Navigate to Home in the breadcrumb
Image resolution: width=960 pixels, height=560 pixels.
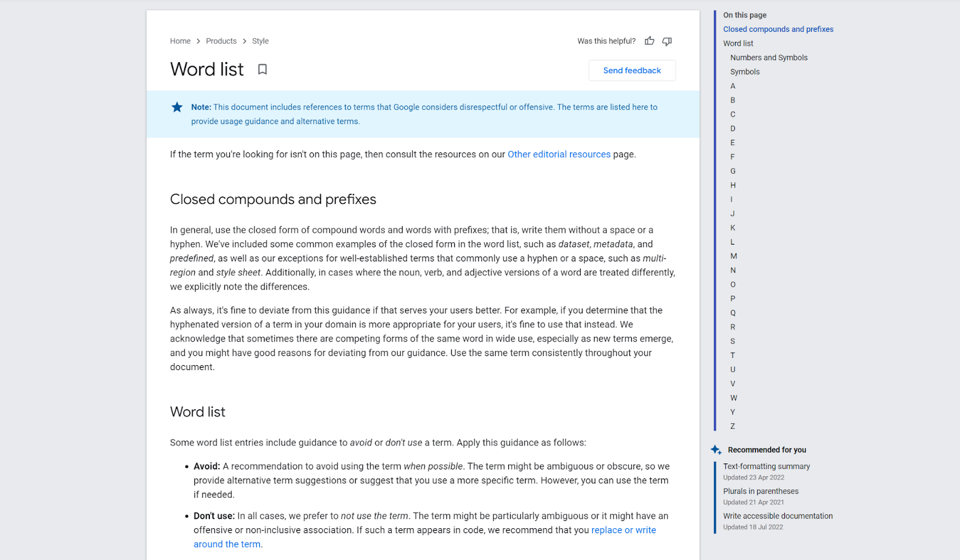pos(180,41)
